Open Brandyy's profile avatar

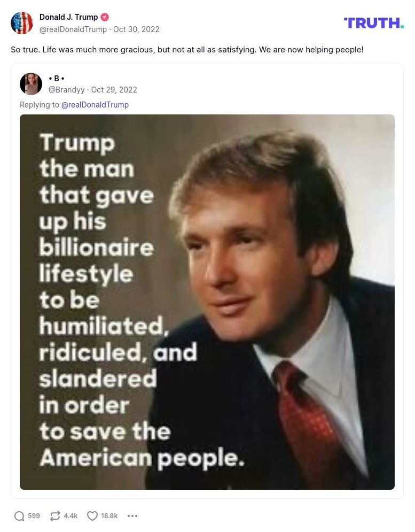point(31,83)
